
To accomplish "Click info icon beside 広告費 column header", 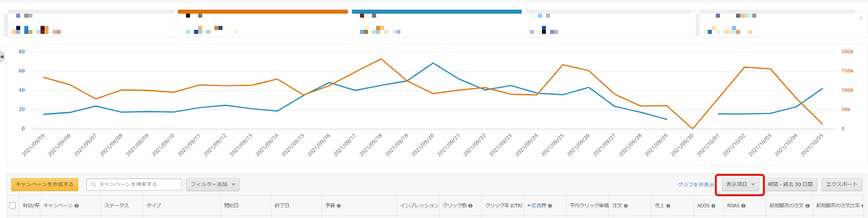I will 550,206.
